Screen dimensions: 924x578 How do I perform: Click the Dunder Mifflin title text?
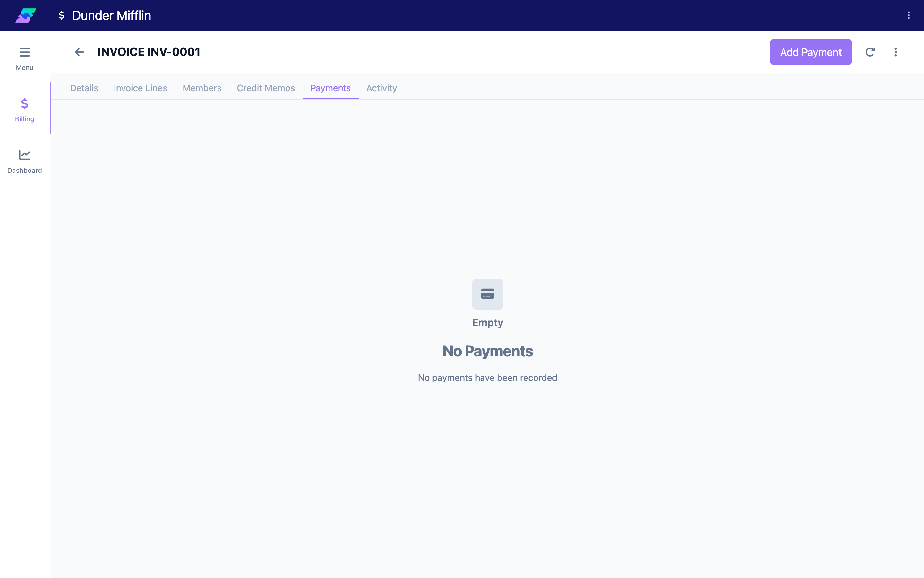(112, 15)
